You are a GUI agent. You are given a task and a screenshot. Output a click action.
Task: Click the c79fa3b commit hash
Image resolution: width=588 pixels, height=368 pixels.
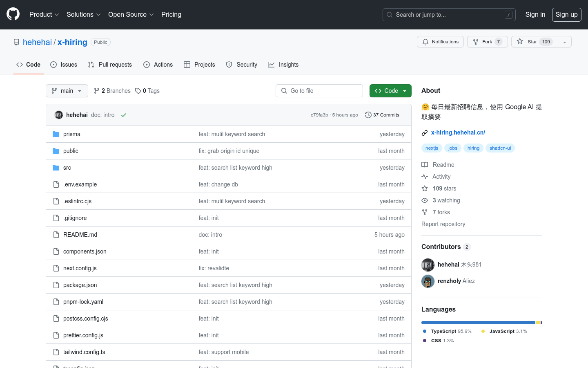(x=319, y=115)
